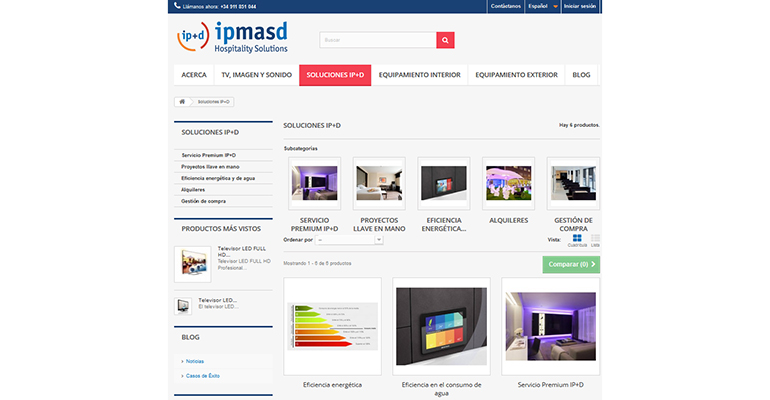Image resolution: width=770 pixels, height=400 pixels.
Task: Open Eficiencia energética subcategory thumbnail
Action: coord(444,183)
